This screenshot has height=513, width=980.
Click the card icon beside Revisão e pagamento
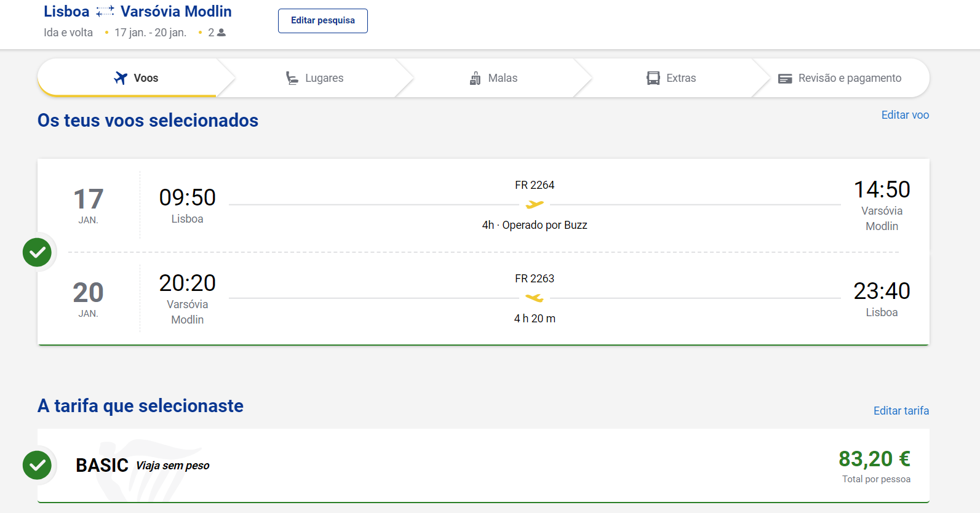(x=785, y=79)
